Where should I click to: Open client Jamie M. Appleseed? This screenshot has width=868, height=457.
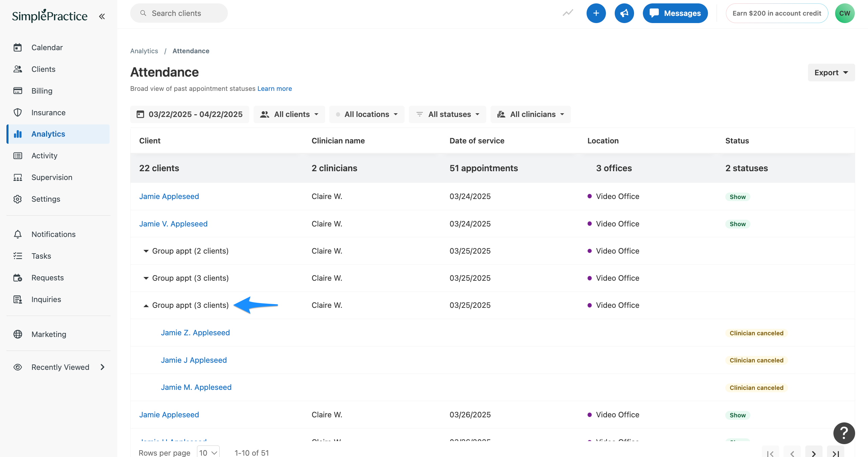pyautogui.click(x=196, y=387)
